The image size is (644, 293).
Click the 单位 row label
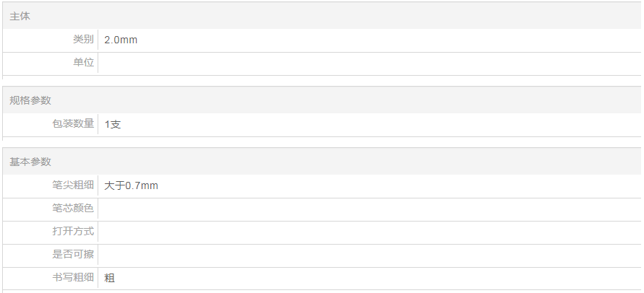83,63
